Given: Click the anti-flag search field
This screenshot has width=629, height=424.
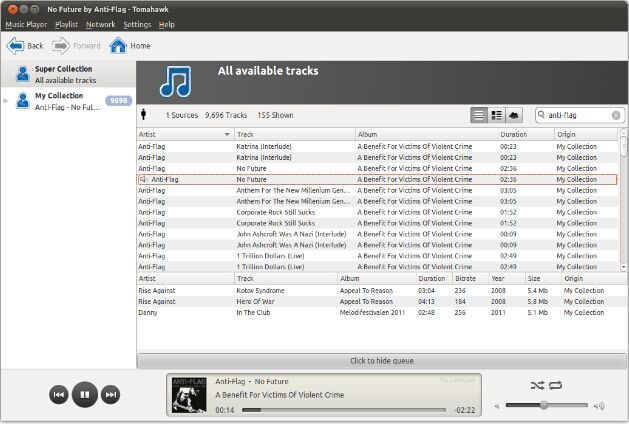Looking at the screenshot, I should click(579, 116).
